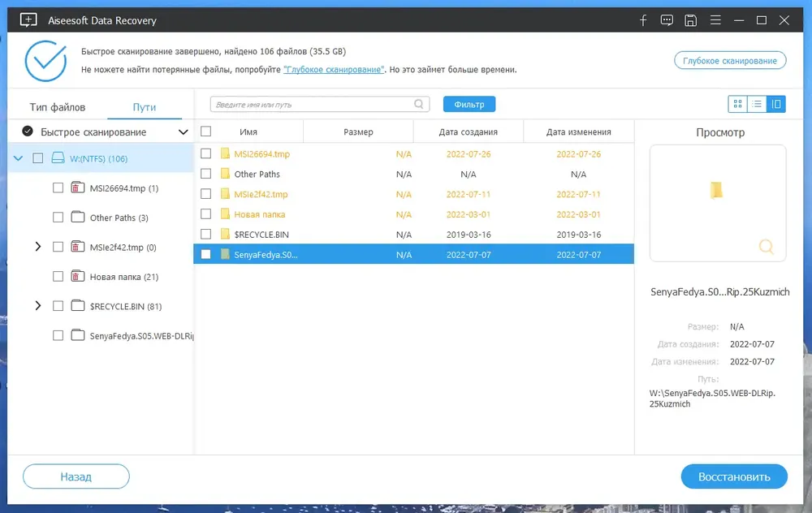Click the Восстановить button
Screen dimensions: 812x513
pyautogui.click(x=734, y=476)
